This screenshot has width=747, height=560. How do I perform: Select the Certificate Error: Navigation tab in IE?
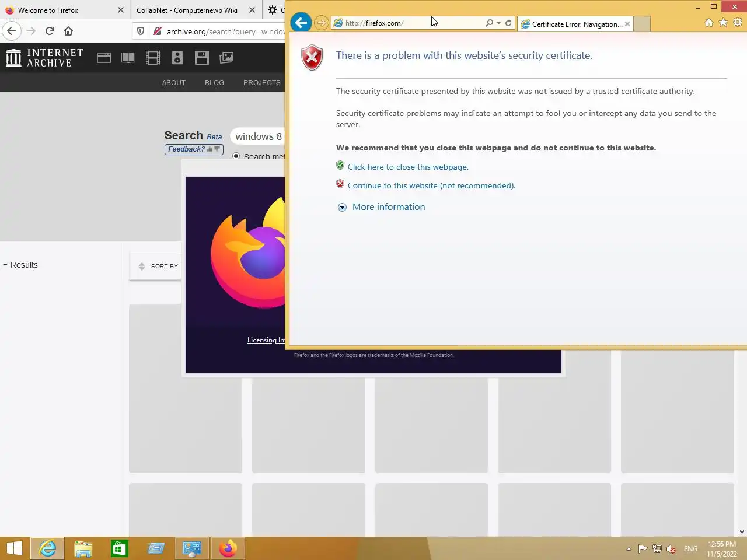[x=575, y=24]
